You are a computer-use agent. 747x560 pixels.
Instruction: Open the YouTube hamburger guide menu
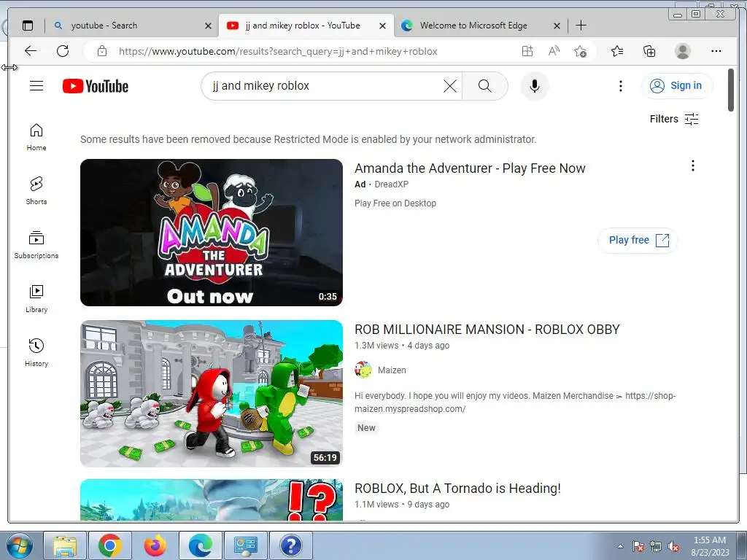36,86
